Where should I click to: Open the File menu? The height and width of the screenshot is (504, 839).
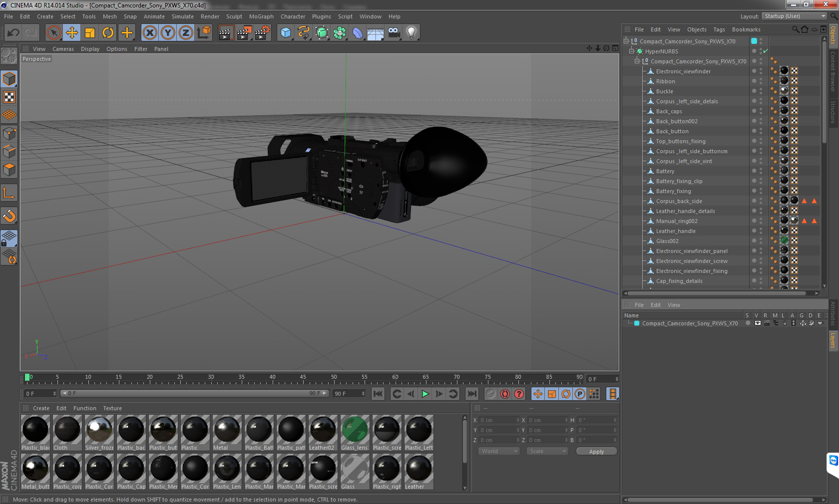click(x=8, y=16)
